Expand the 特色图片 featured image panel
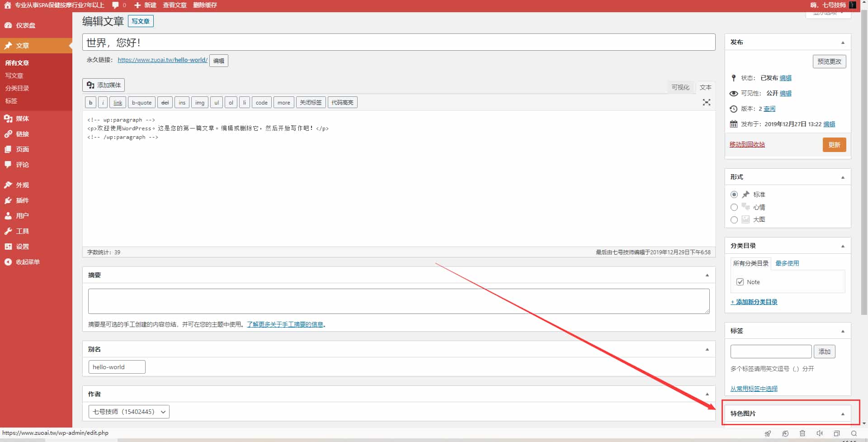 (x=843, y=413)
